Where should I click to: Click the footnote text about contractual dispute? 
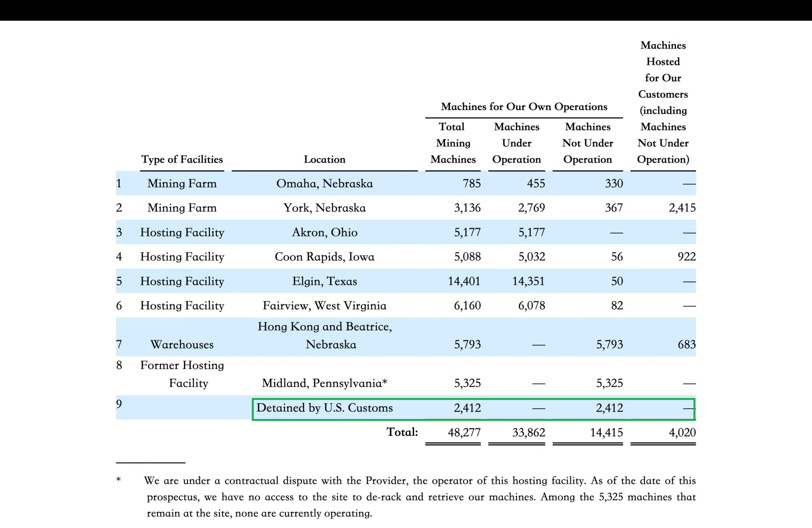tap(420, 497)
